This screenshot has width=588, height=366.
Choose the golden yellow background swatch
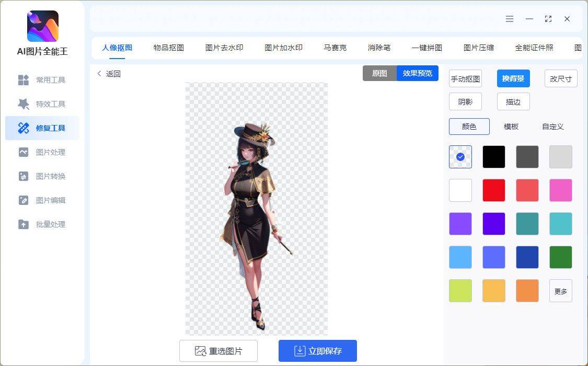(x=494, y=291)
